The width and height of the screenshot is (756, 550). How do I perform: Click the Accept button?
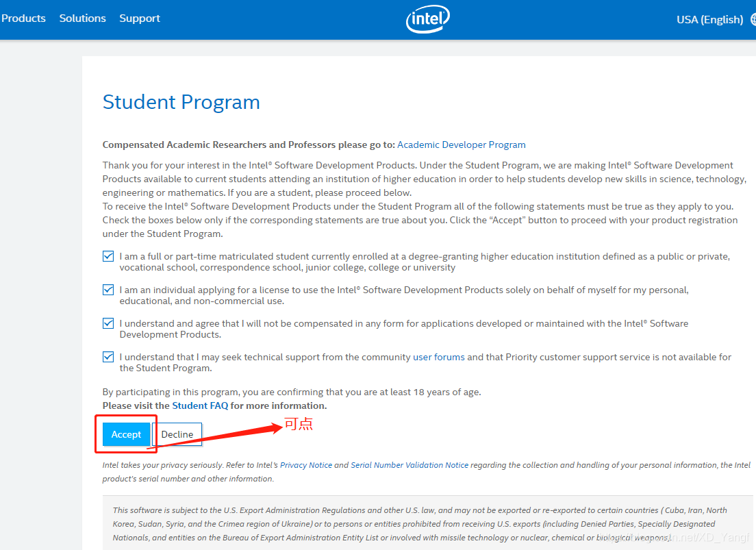click(126, 434)
